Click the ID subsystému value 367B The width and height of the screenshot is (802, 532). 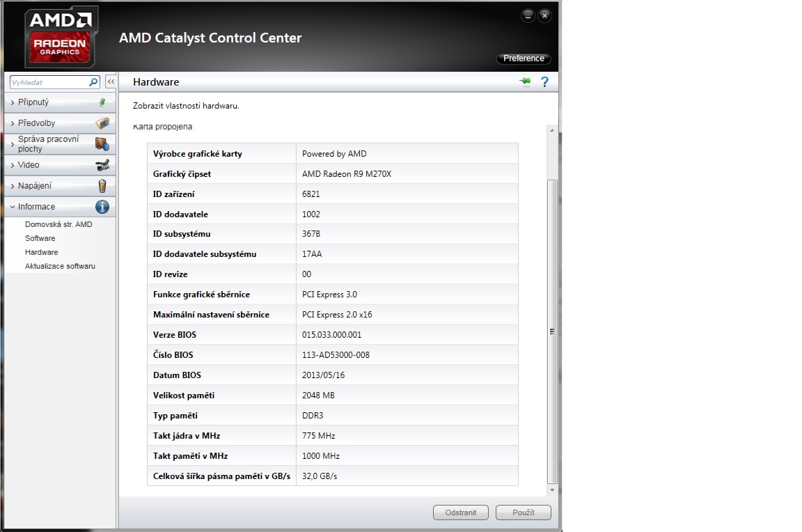[311, 234]
